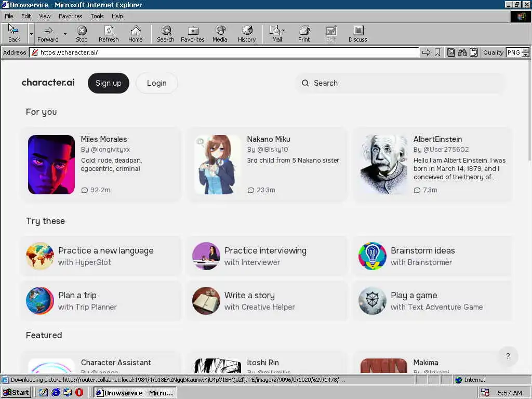This screenshot has height=399, width=532.
Task: Select Brainstorm ideas with Brainstormer
Action: point(433,256)
